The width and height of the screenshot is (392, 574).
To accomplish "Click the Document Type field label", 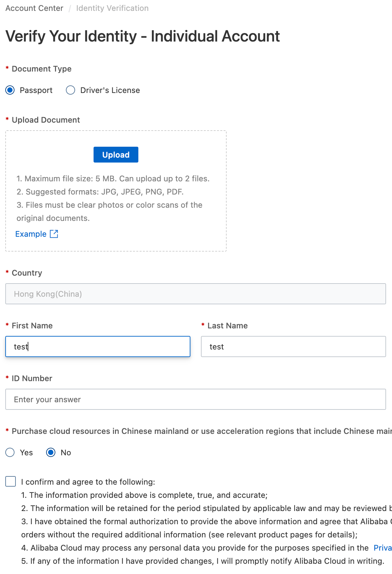I will click(x=42, y=69).
